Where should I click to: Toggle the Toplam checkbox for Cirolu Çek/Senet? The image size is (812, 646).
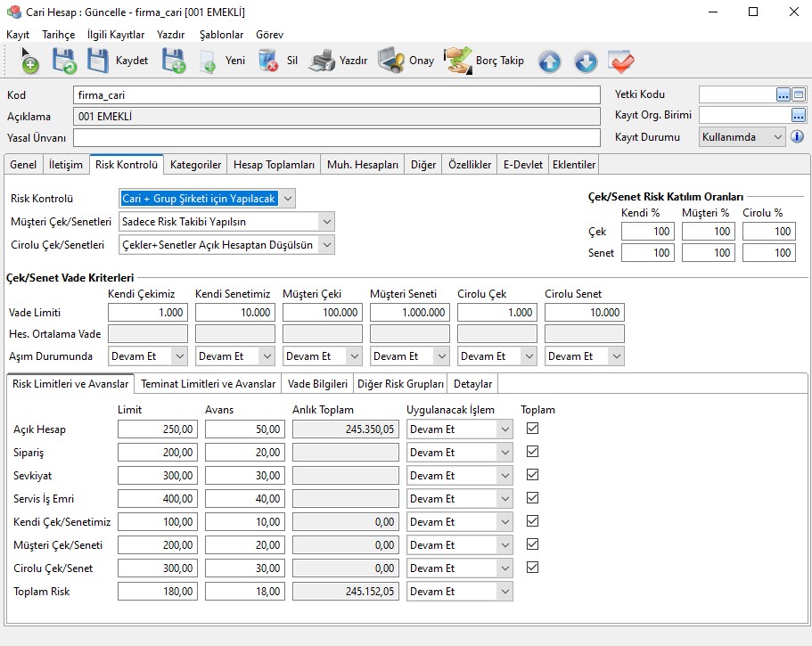[533, 567]
